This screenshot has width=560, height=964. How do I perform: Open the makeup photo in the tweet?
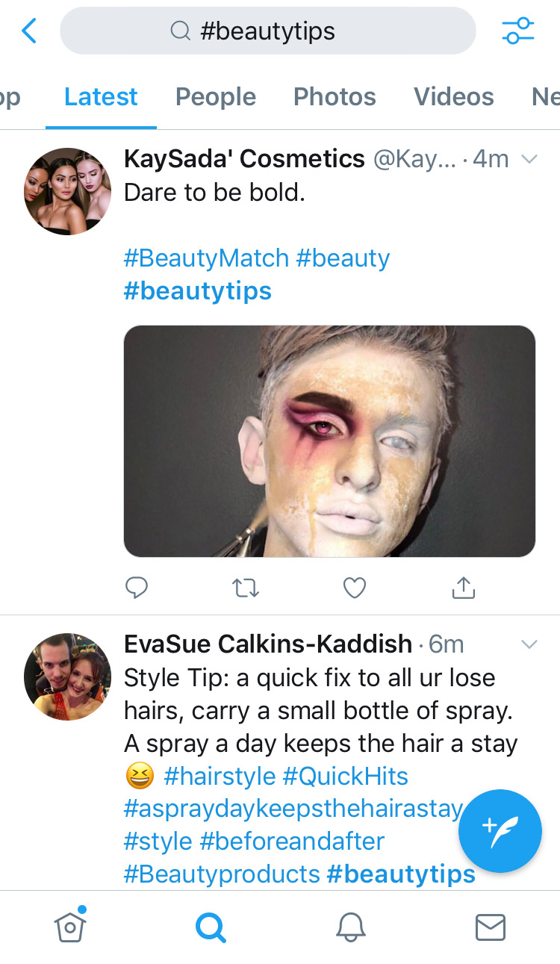click(329, 441)
